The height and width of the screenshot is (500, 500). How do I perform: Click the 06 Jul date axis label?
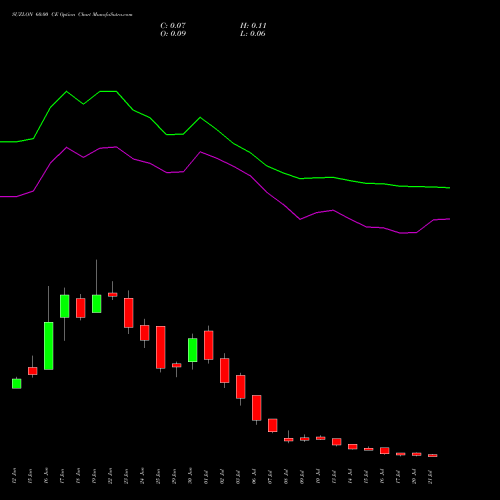(x=254, y=476)
